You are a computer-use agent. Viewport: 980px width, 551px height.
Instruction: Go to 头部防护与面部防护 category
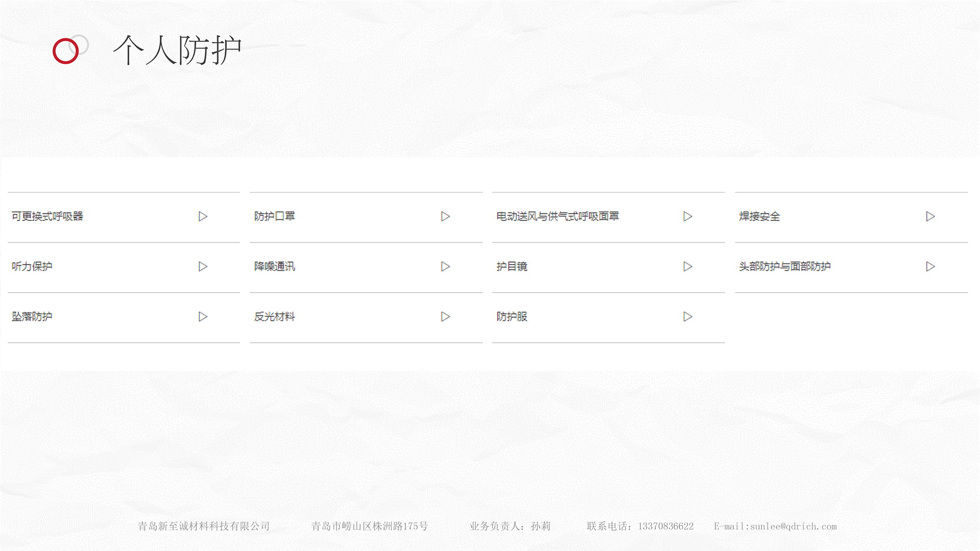tap(785, 266)
